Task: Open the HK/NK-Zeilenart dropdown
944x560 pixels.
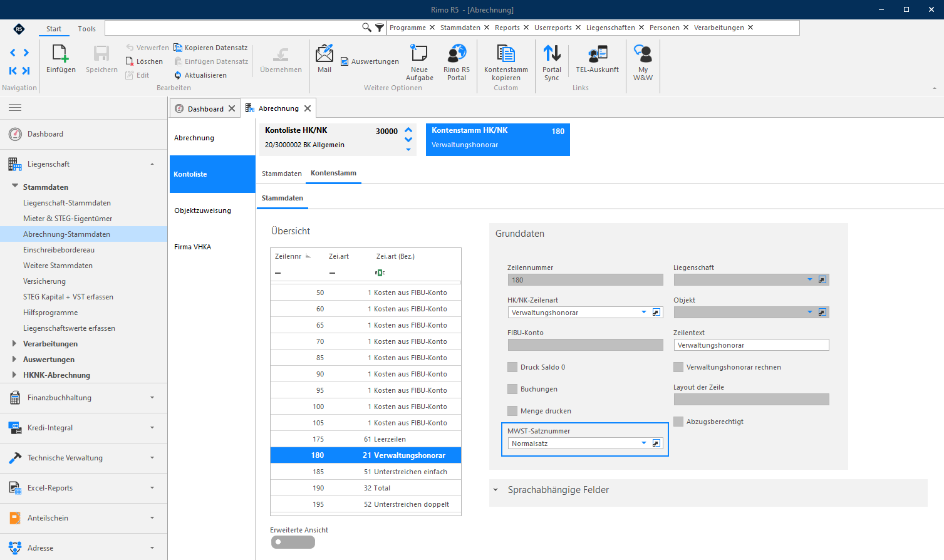Action: coord(644,312)
